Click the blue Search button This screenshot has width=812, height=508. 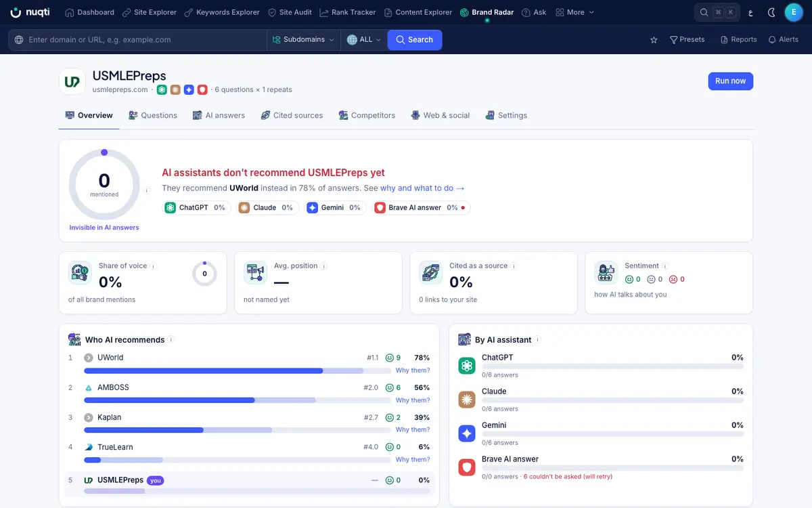[415, 40]
